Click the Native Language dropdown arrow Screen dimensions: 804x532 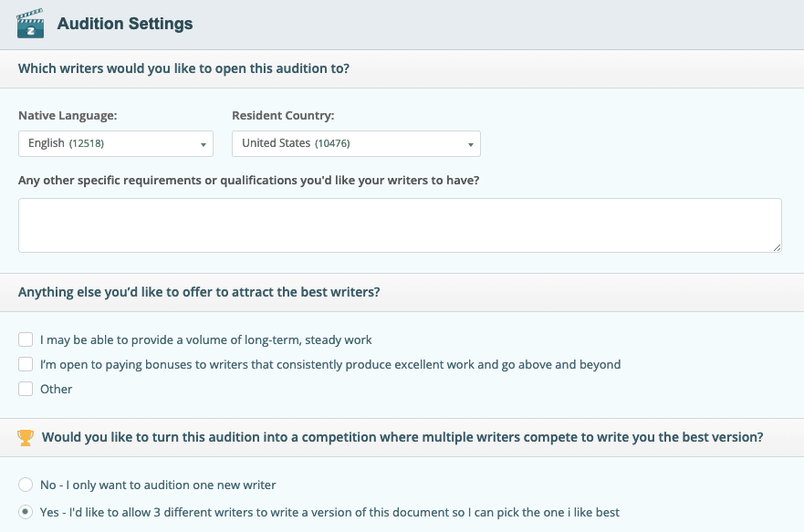[203, 144]
